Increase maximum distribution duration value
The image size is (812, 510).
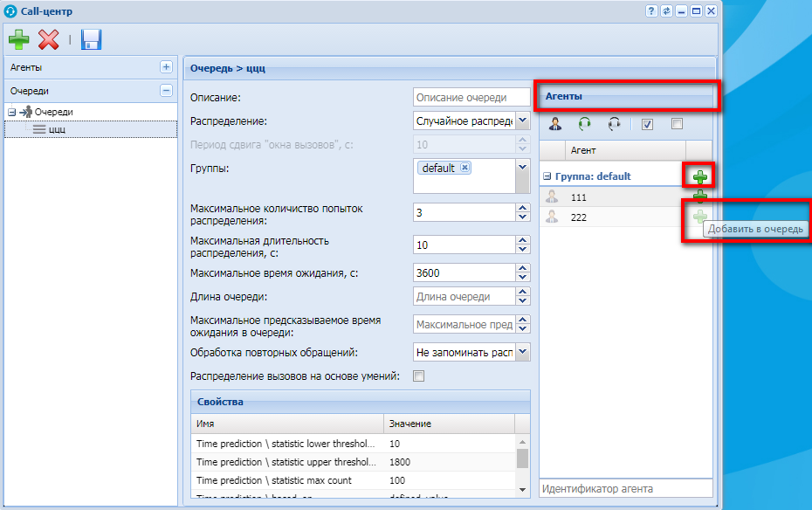coord(523,241)
